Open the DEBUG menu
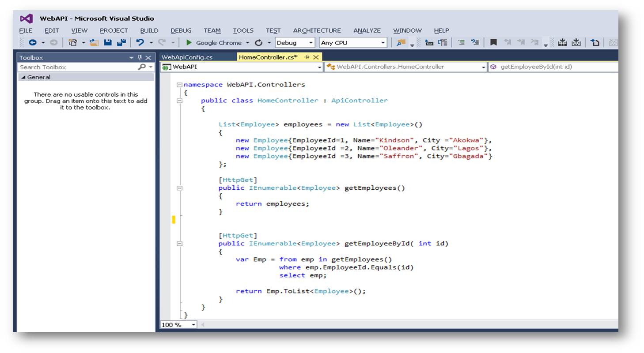644x353 pixels. click(x=181, y=30)
